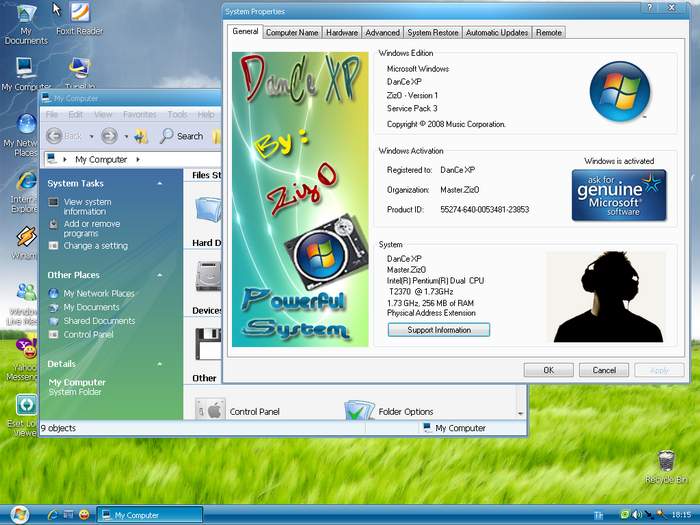Image resolution: width=700 pixels, height=525 pixels.
Task: Open the View menu in My Computer
Action: coord(103,114)
